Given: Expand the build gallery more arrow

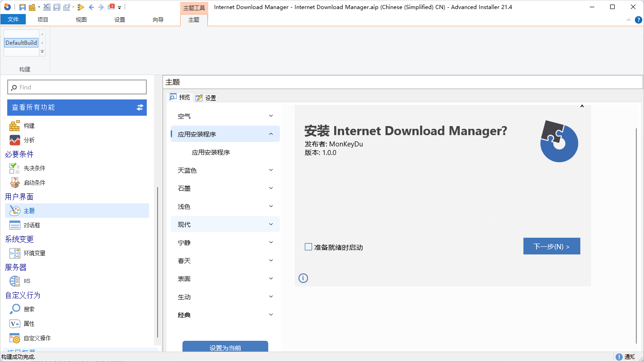Looking at the screenshot, I should coord(42,52).
